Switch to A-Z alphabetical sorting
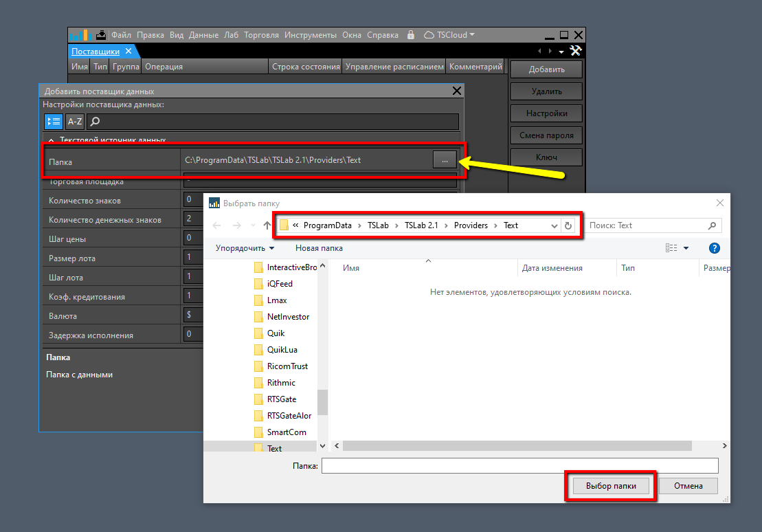762x532 pixels. [75, 122]
